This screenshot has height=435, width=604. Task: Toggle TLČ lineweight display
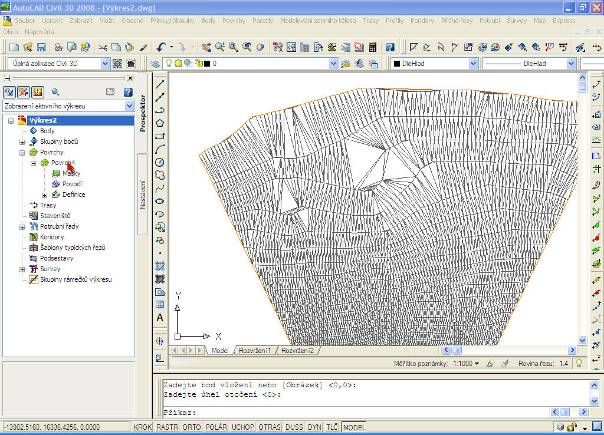(332, 427)
